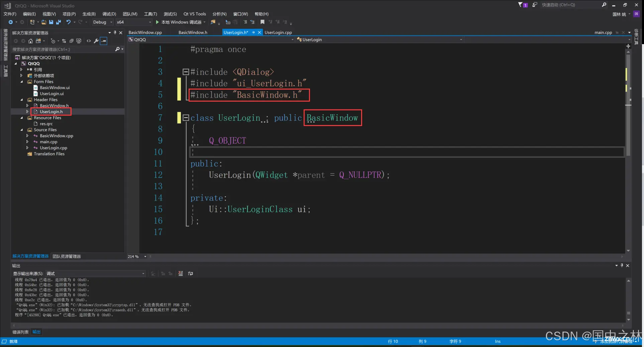Viewport: 644px width, 347px height.
Task: Switch to the 团队资源管理器 tab
Action: 67,256
